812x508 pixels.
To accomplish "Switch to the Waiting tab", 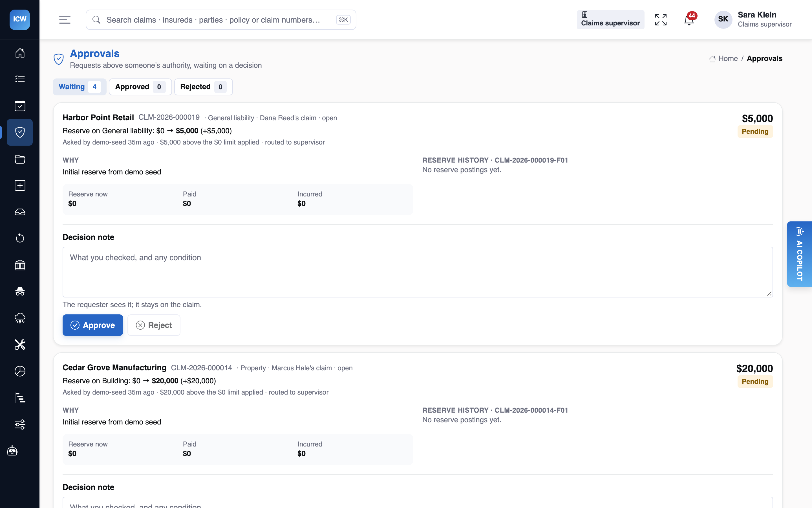I will pyautogui.click(x=80, y=87).
